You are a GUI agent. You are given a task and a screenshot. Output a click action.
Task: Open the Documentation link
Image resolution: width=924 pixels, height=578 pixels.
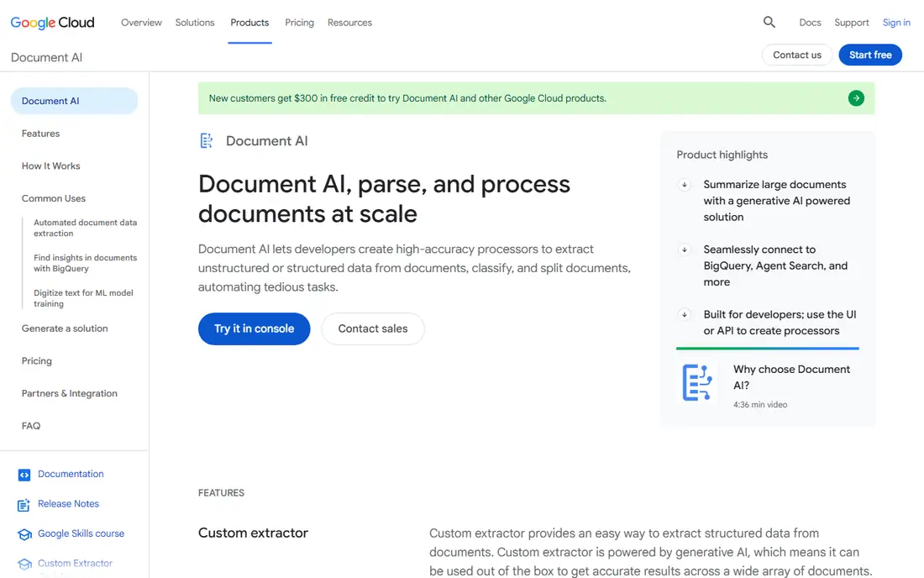pyautogui.click(x=71, y=474)
